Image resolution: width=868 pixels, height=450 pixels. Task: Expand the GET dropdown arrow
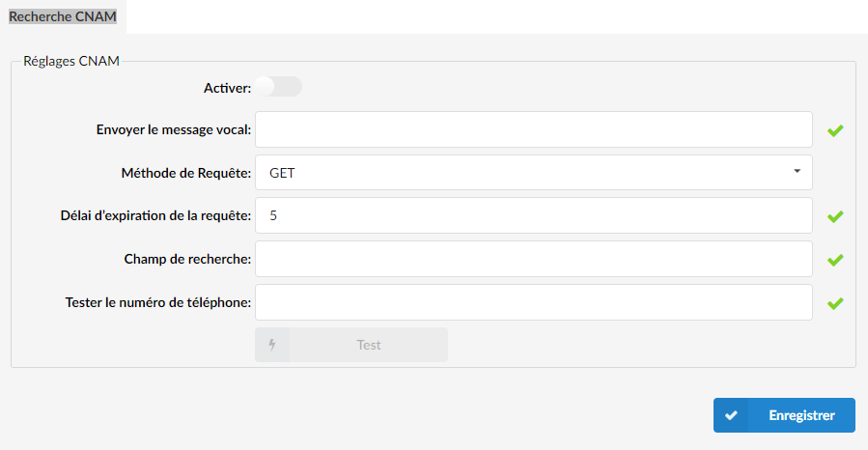coord(797,171)
